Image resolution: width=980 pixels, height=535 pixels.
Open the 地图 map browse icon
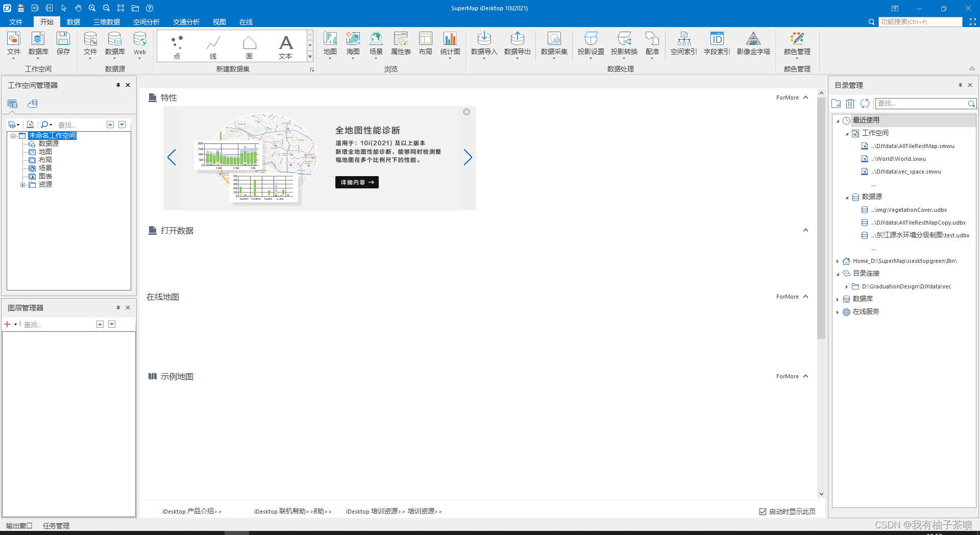[330, 44]
